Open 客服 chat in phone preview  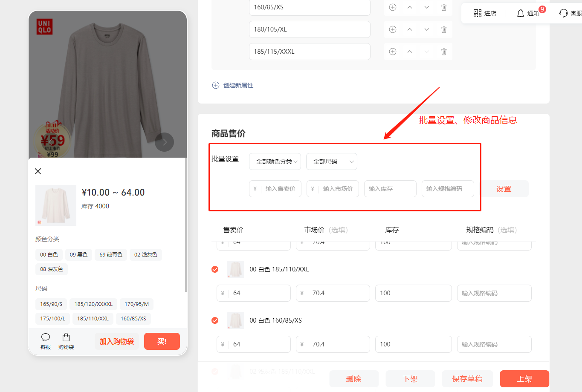click(x=46, y=341)
